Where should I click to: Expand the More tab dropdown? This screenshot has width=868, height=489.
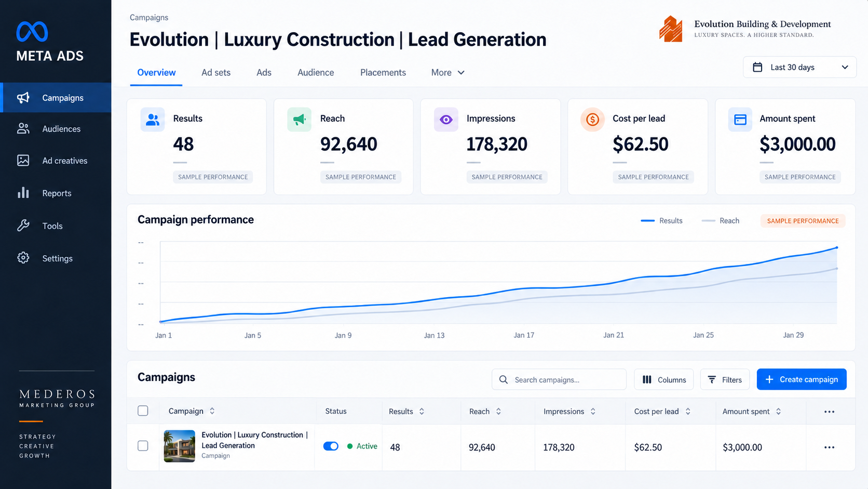(448, 72)
